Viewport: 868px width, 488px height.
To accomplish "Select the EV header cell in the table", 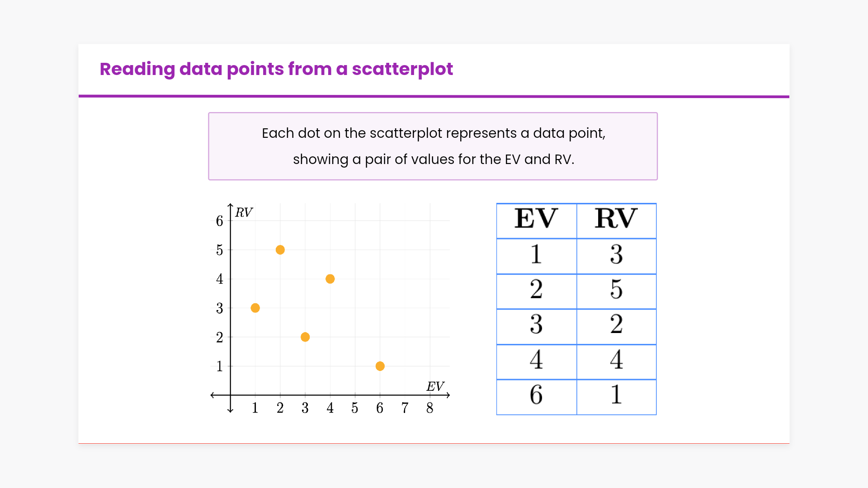I will [x=537, y=220].
